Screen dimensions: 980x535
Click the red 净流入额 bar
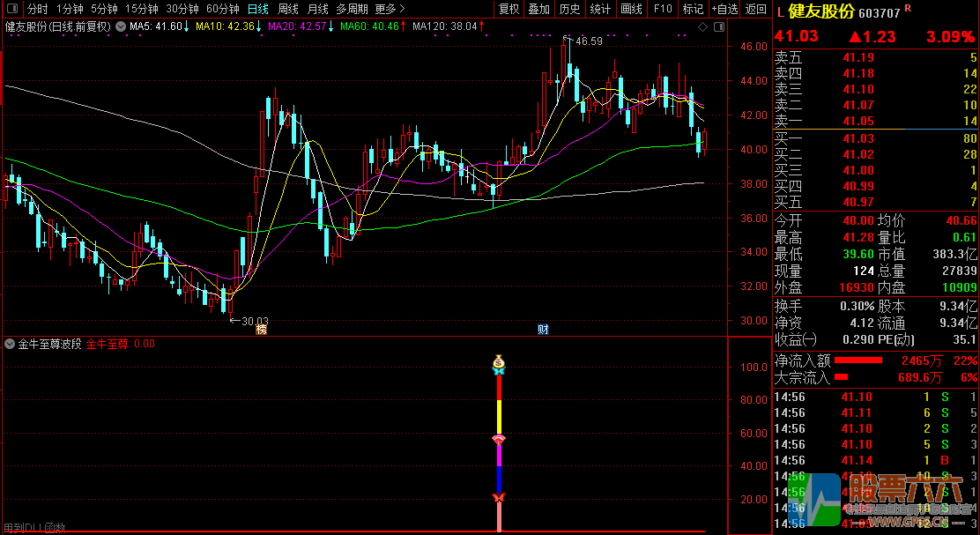pyautogui.click(x=858, y=360)
